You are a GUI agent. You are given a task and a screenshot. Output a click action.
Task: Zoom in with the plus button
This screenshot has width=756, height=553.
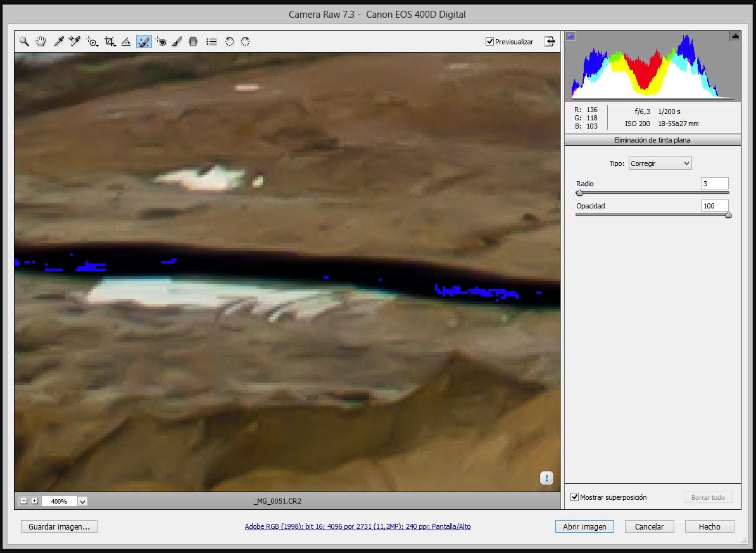pyautogui.click(x=34, y=501)
